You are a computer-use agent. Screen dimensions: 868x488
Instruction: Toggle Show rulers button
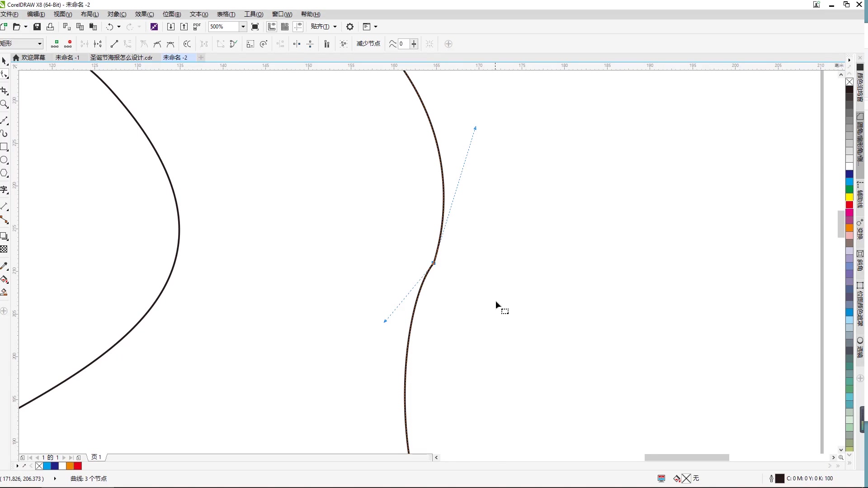click(x=272, y=27)
